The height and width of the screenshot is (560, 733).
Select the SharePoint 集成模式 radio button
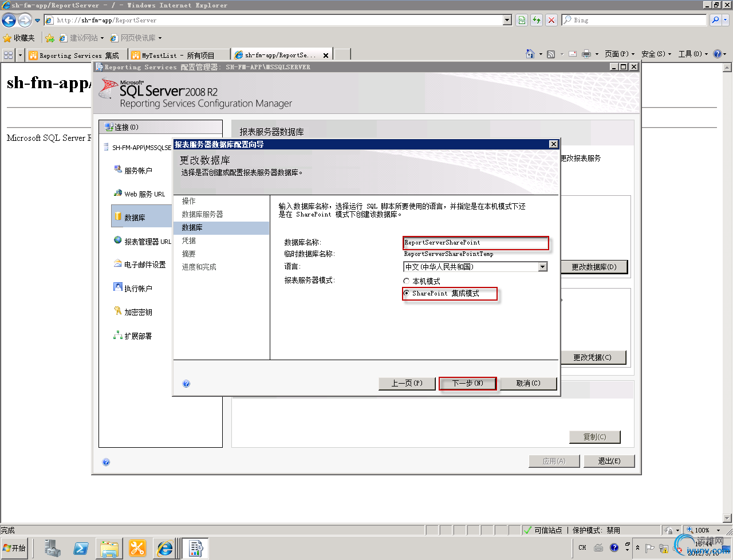407,293
